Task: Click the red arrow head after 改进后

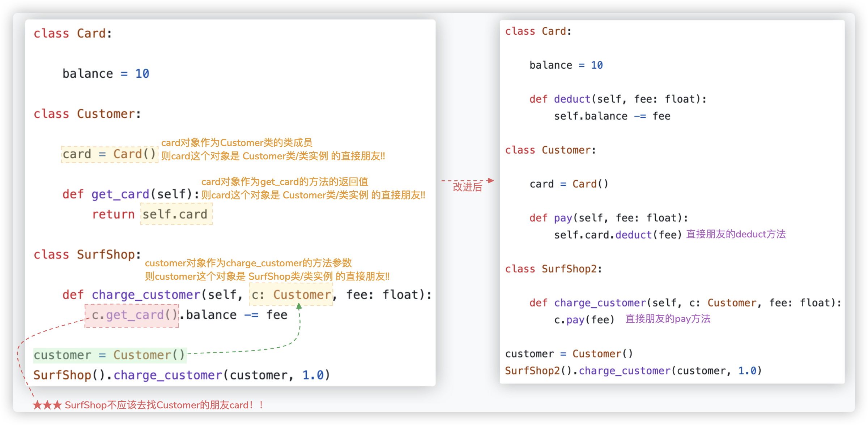Action: pos(491,180)
